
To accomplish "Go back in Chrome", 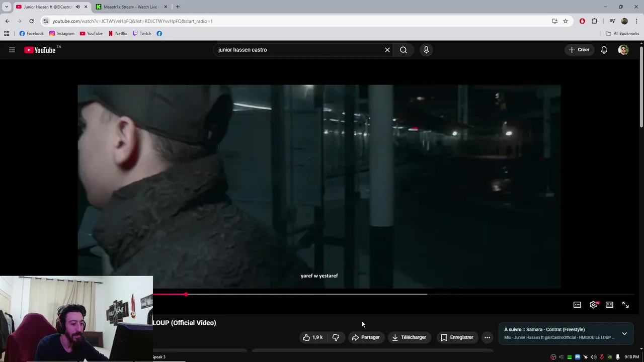I will click(x=7, y=21).
